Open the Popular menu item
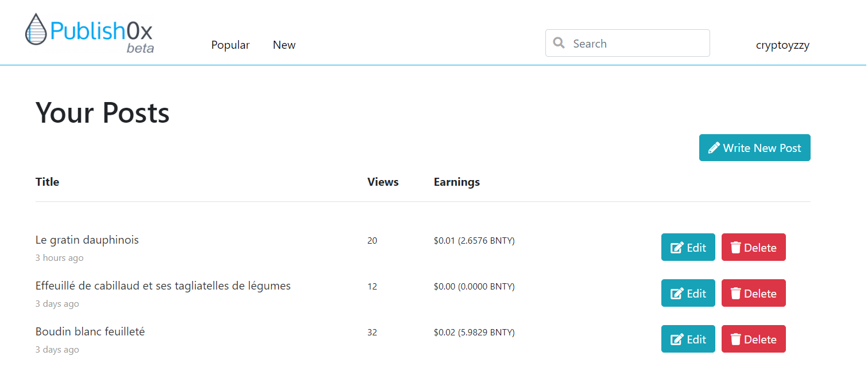 point(230,45)
